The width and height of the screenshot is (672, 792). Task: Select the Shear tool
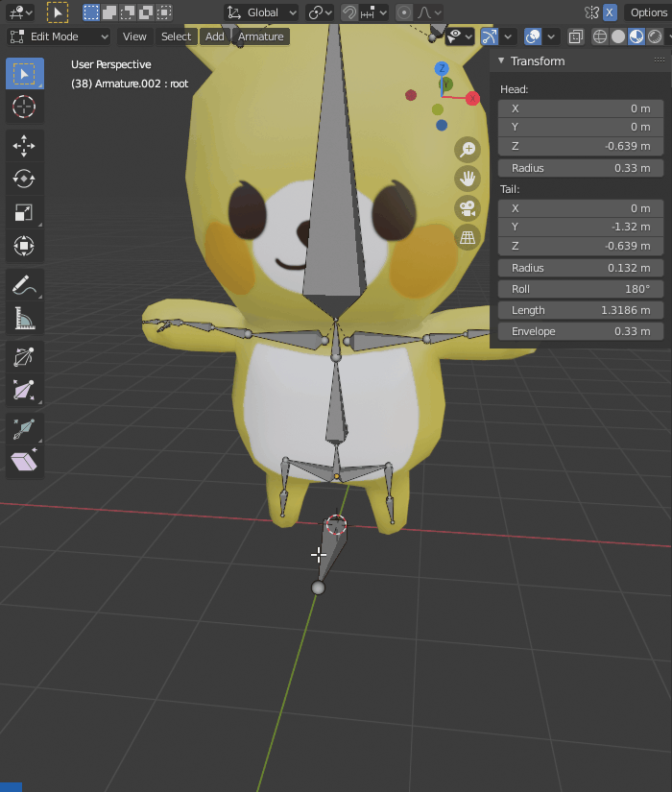point(24,462)
